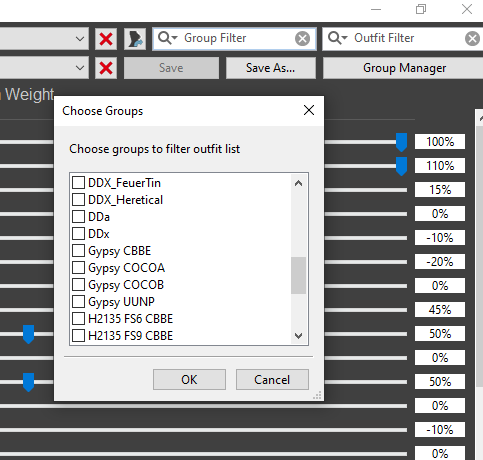This screenshot has height=460, width=483.
Task: Click the left slider handle in the 50% row above 0%
Action: click(29, 334)
